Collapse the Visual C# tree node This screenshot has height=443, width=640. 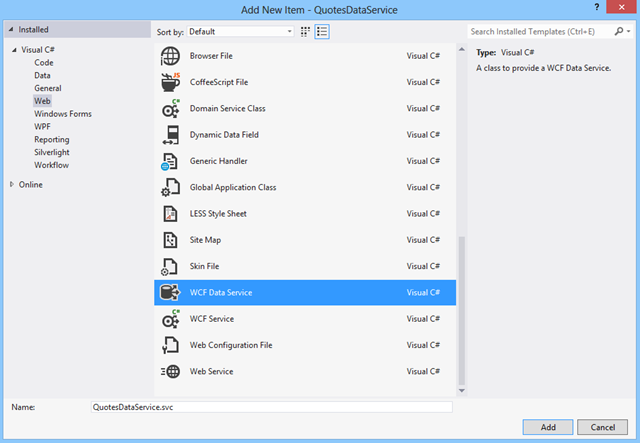tap(14, 50)
